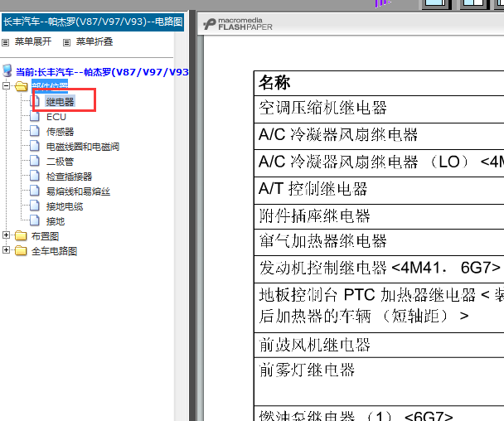Viewport: 504px width, 421px height.
Task: Select the ECU tree item
Action: tap(56, 117)
